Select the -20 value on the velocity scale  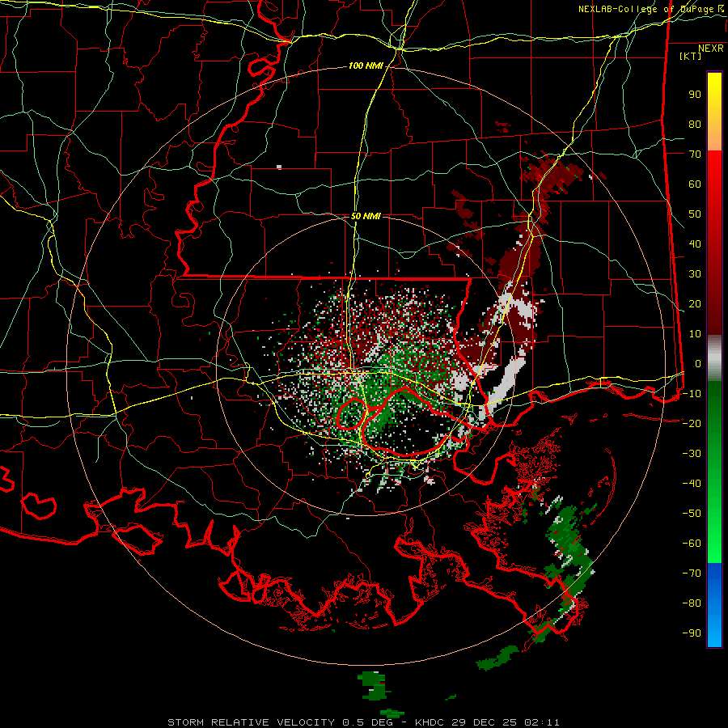tap(692, 424)
